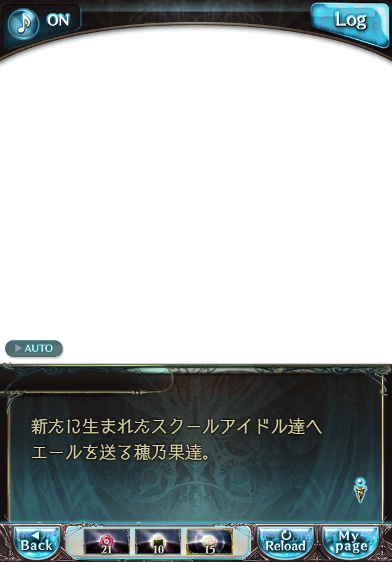The width and height of the screenshot is (392, 562).
Task: Open the story Log
Action: pyautogui.click(x=350, y=24)
